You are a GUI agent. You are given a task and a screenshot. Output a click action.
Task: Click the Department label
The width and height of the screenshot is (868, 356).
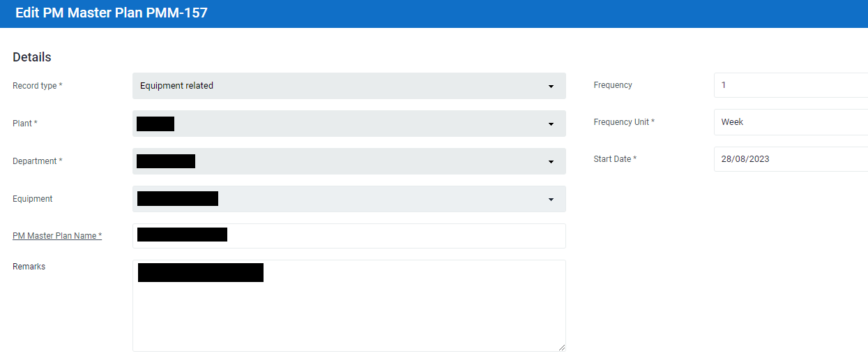coord(37,161)
